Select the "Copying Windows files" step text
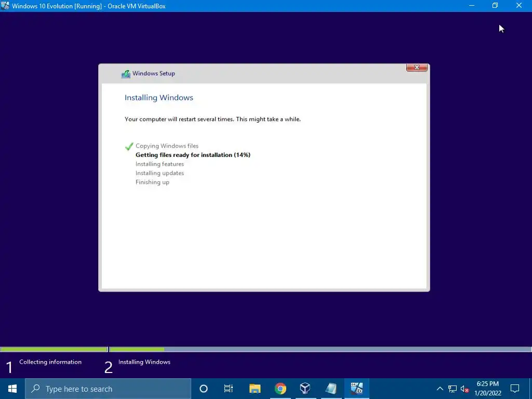 coord(167,146)
